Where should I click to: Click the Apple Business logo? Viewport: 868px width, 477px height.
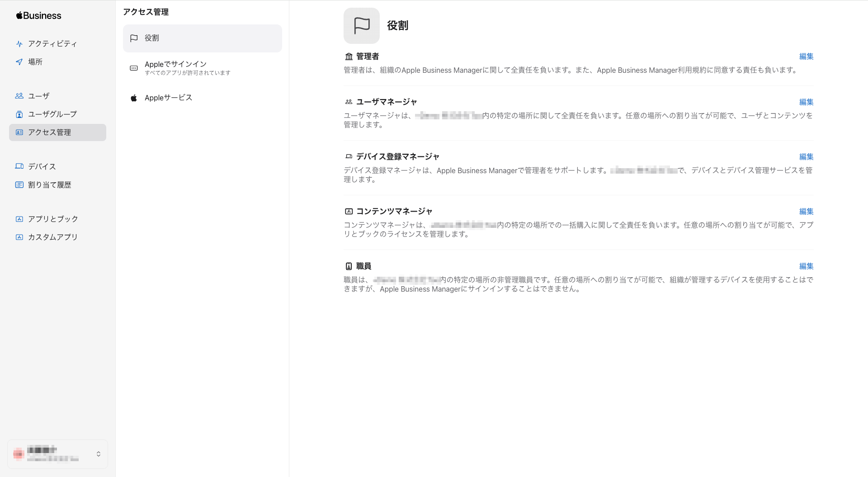pyautogui.click(x=38, y=15)
